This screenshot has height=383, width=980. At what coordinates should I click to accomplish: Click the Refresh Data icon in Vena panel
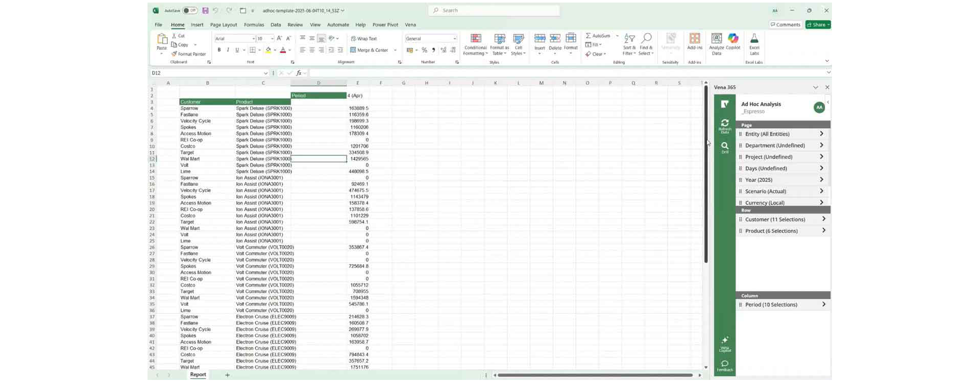725,126
